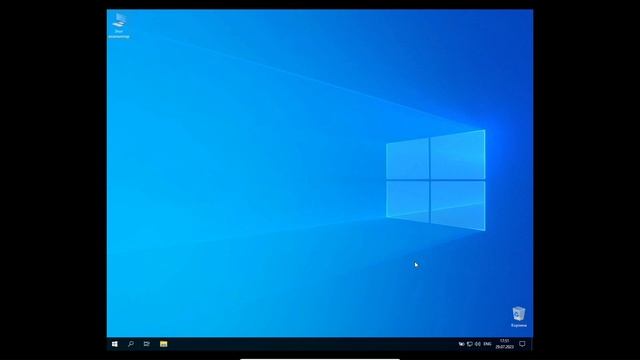This screenshot has height=360, width=640.
Task: Open taskbar search magnifier icon
Action: point(131,344)
